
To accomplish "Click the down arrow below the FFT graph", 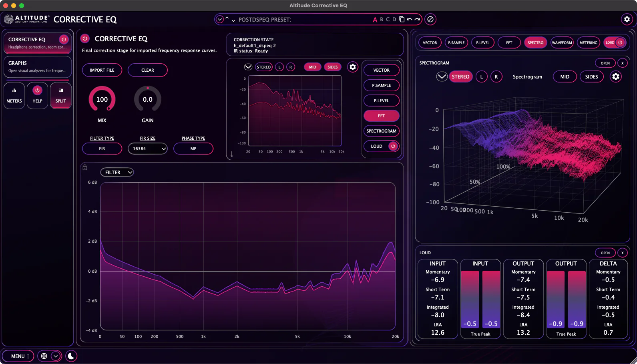I will (232, 154).
